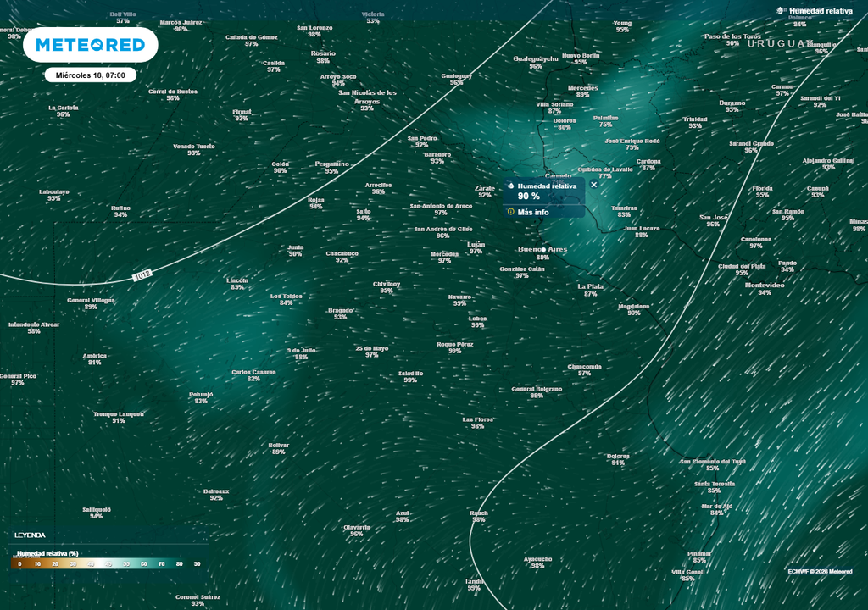The image size is (868, 610).
Task: Click the LEYENDA legend header
Action: [x=30, y=535]
